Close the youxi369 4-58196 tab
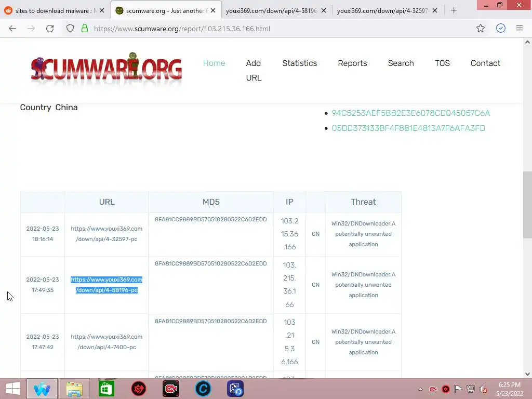The width and height of the screenshot is (532, 399). [324, 10]
